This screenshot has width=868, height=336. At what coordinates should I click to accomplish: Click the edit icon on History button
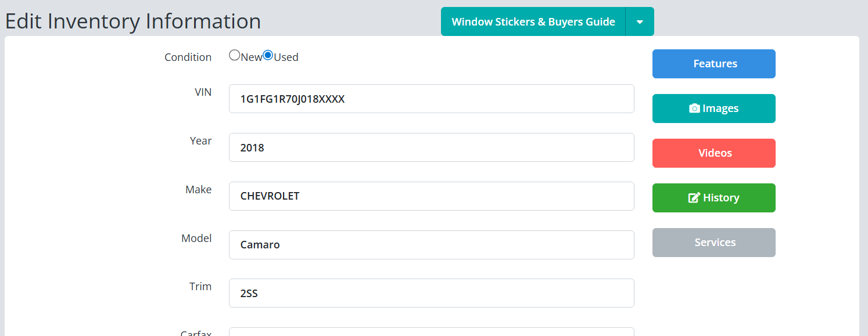[x=694, y=198]
